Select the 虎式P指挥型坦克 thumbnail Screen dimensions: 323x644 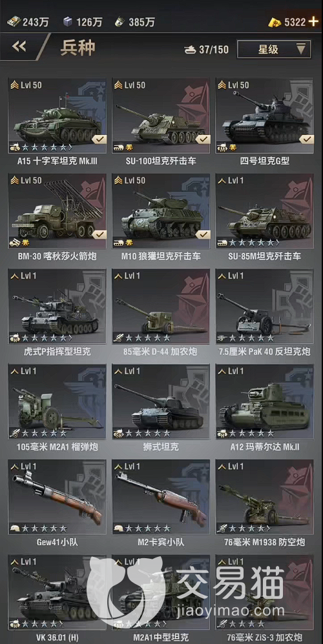pos(57,307)
